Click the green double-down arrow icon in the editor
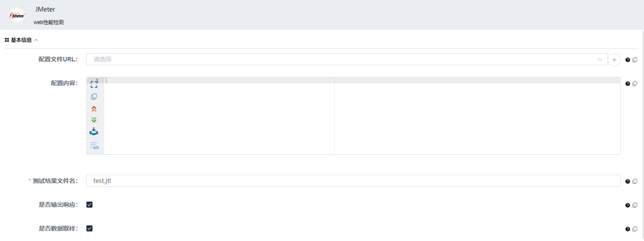 coord(94,120)
